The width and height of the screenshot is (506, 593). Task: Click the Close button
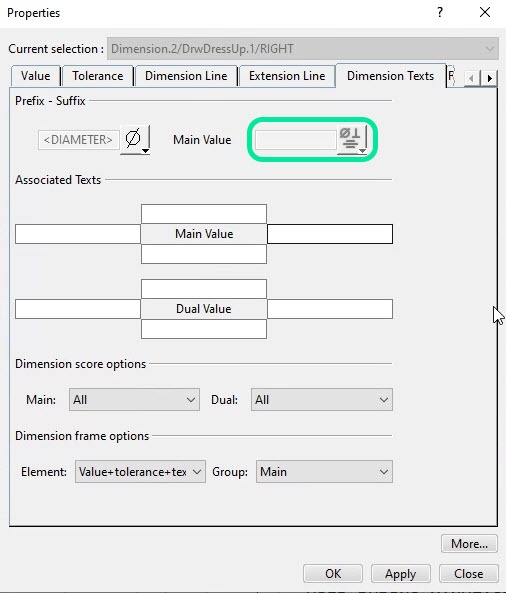[469, 574]
